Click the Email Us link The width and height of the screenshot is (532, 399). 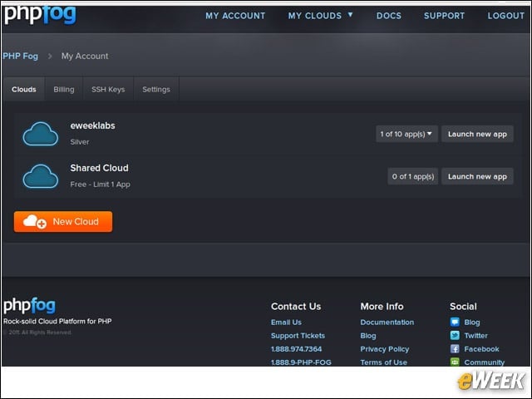pos(286,322)
